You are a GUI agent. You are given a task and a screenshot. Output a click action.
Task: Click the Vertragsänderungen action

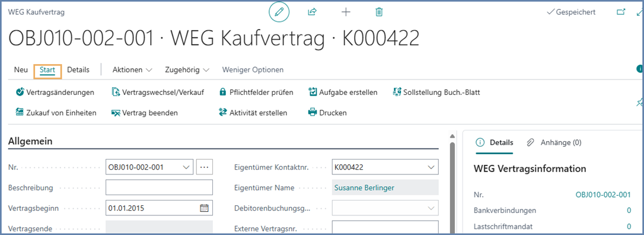pyautogui.click(x=55, y=93)
